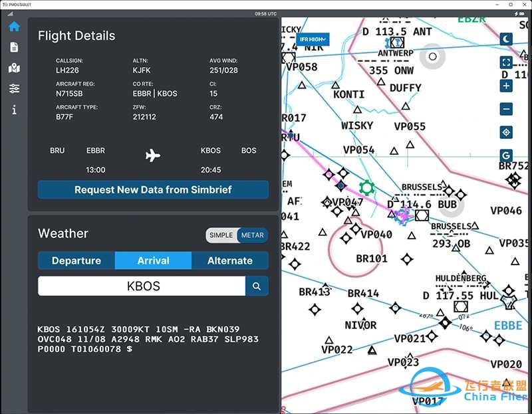Select the Alternate weather tab
The image size is (532, 414).
(x=230, y=260)
